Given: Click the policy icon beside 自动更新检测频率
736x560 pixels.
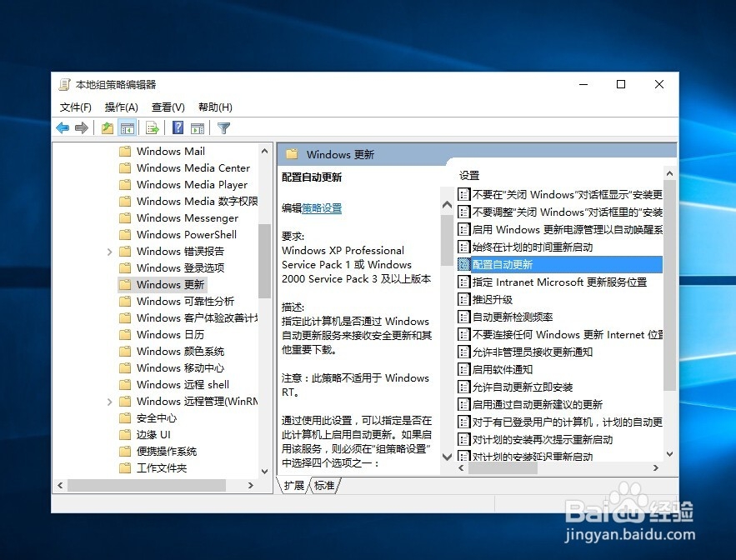Looking at the screenshot, I should pos(463,317).
